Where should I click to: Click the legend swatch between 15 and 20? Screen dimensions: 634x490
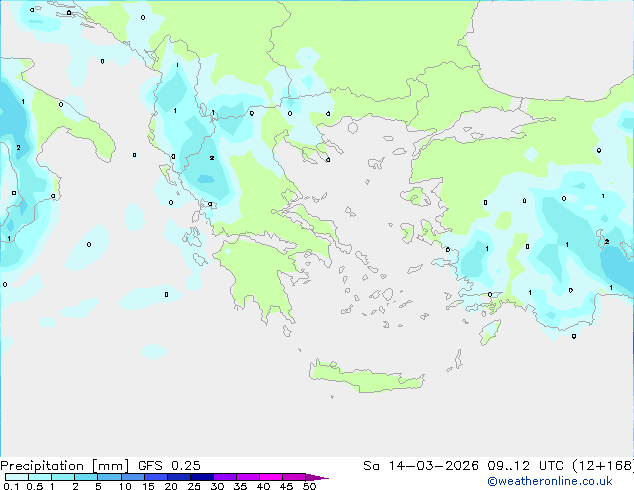click(155, 477)
